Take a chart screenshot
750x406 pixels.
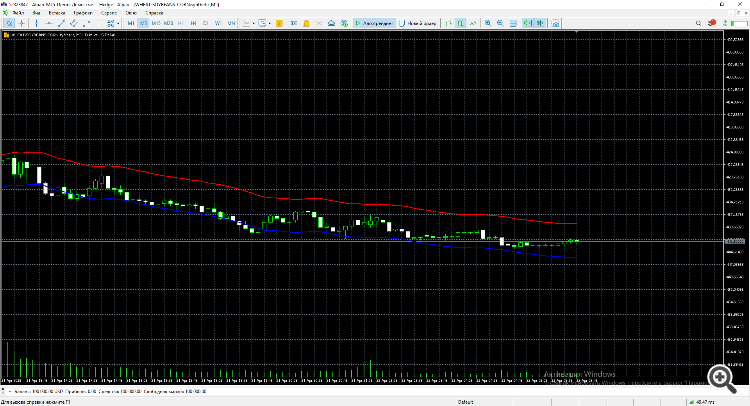tap(555, 23)
